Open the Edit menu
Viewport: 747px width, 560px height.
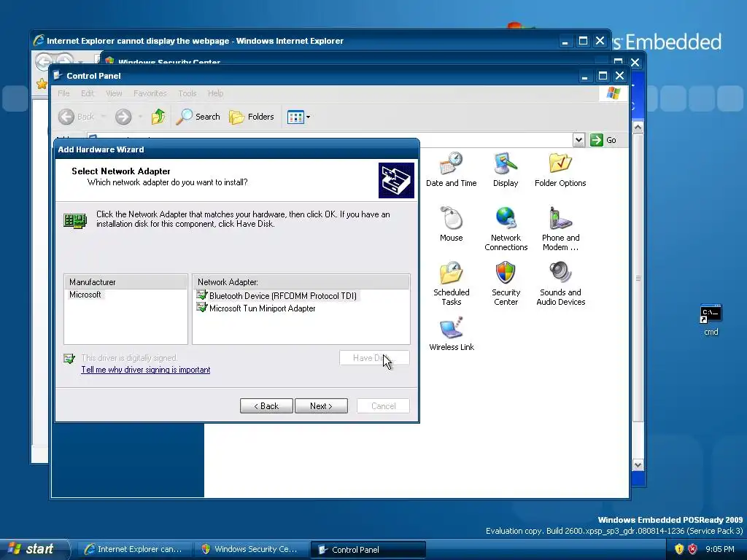coord(88,93)
